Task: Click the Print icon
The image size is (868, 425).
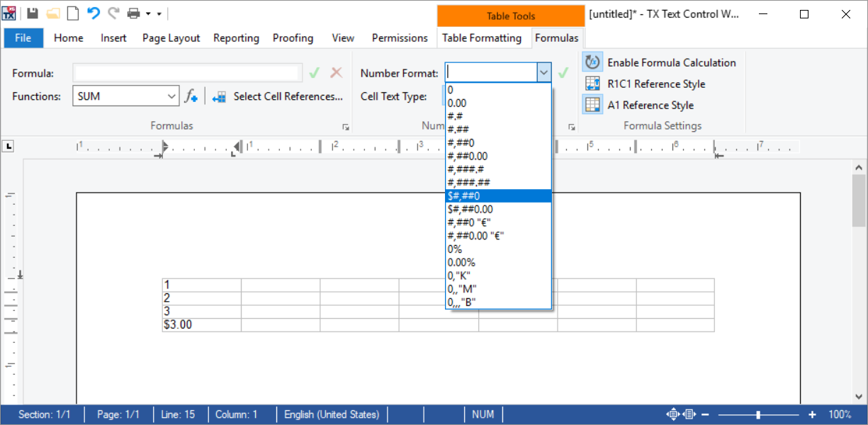Action: (x=133, y=13)
